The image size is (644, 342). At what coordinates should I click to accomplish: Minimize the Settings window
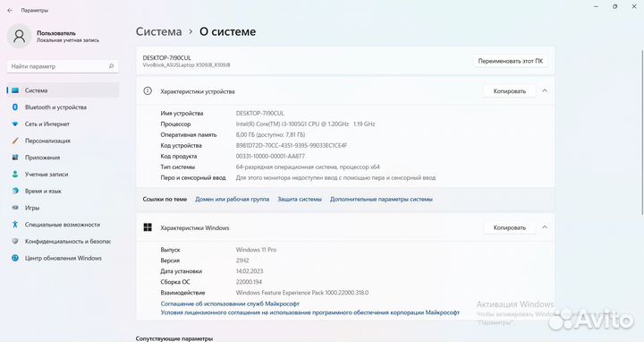click(x=597, y=6)
